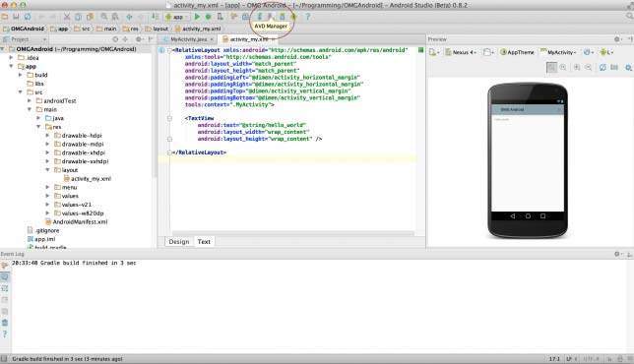Go to res in breadcrumb bar
The image size is (634, 364).
tap(131, 29)
